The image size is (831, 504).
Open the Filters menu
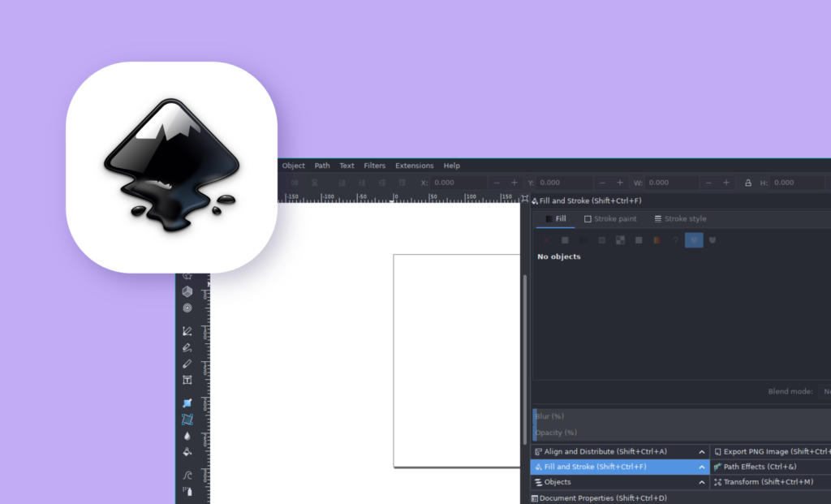[x=374, y=166]
